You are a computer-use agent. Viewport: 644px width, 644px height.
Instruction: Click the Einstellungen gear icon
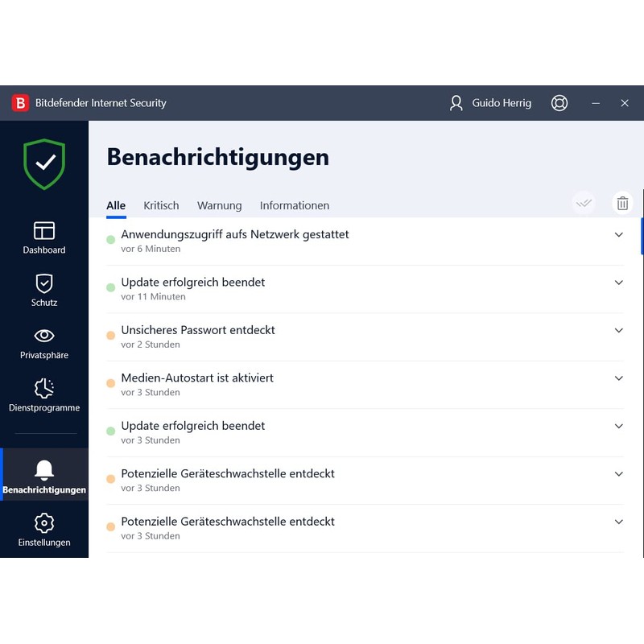click(x=44, y=523)
